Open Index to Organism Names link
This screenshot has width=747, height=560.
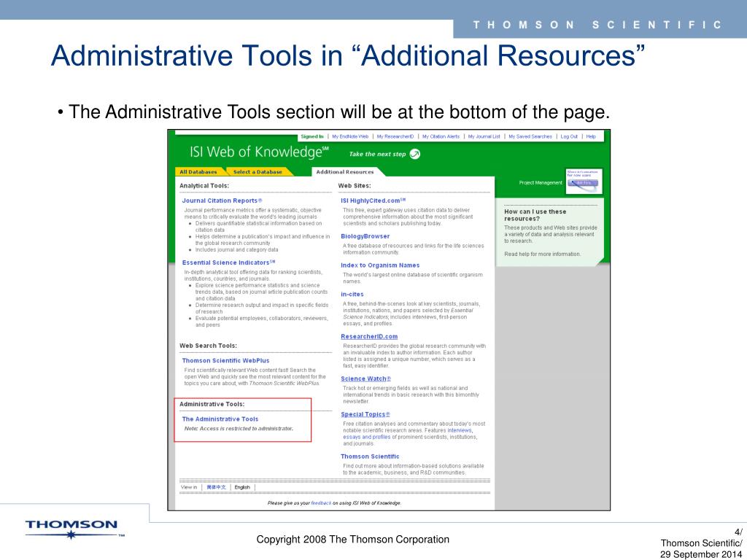(x=380, y=265)
